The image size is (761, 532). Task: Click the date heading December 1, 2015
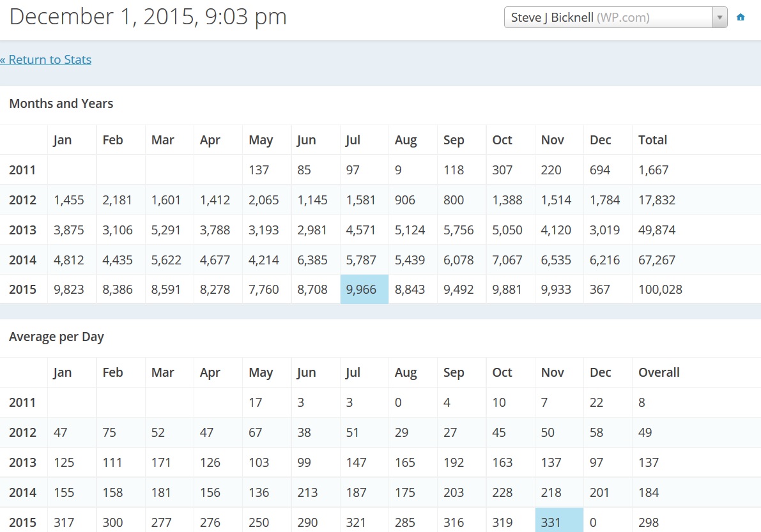pos(148,17)
